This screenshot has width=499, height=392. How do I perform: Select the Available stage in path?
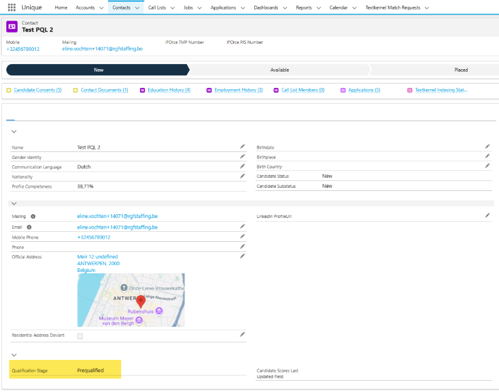pos(280,70)
